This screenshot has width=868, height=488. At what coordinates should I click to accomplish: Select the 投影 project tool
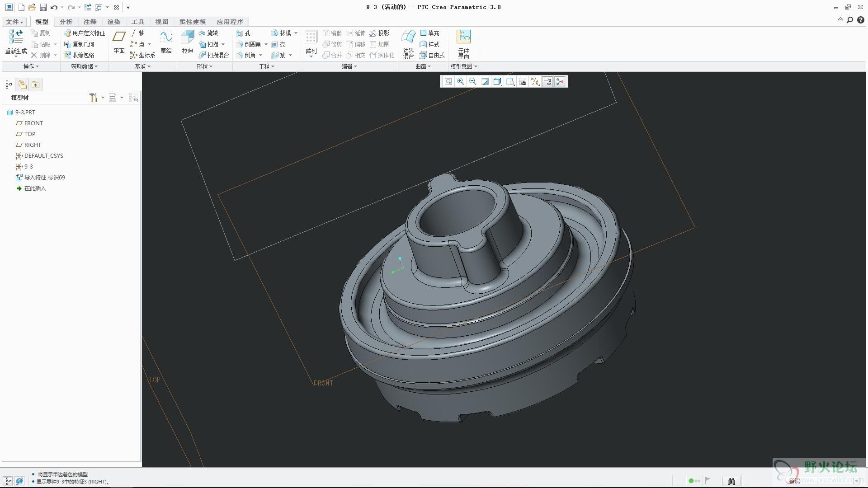pos(379,33)
